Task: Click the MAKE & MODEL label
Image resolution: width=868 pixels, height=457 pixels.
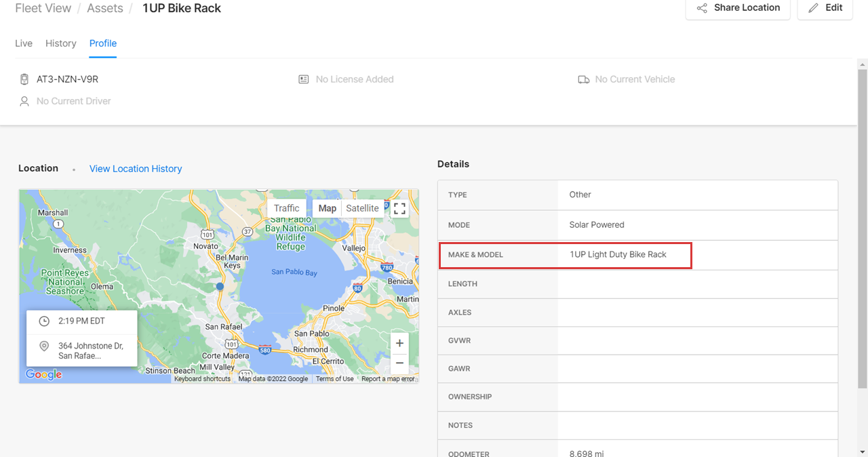Action: click(x=476, y=255)
